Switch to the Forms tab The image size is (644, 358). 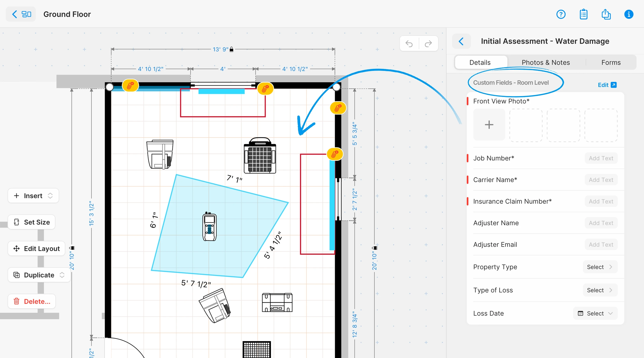611,62
